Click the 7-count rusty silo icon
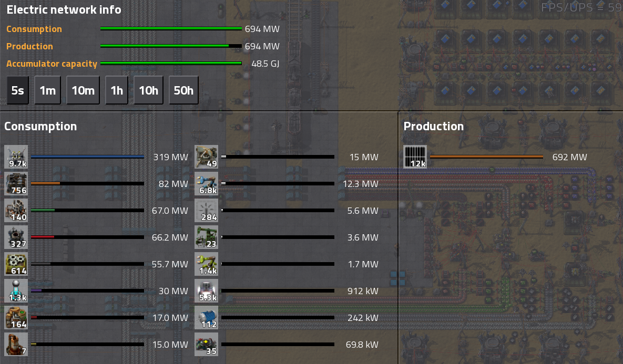 pos(16,344)
